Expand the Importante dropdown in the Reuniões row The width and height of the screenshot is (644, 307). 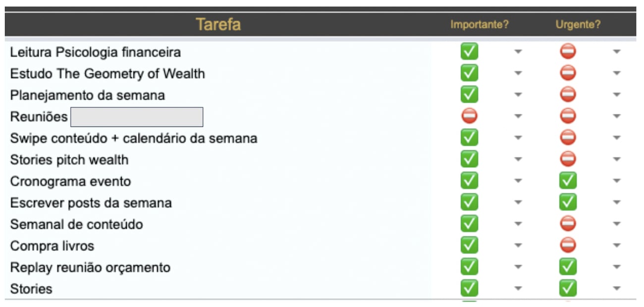tap(518, 116)
